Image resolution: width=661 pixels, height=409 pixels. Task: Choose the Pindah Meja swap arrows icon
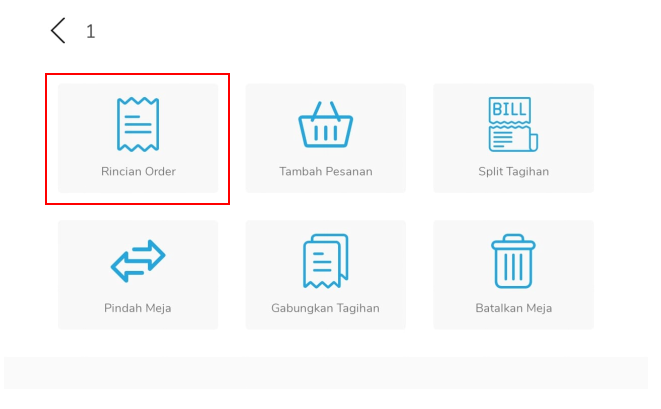tap(138, 261)
